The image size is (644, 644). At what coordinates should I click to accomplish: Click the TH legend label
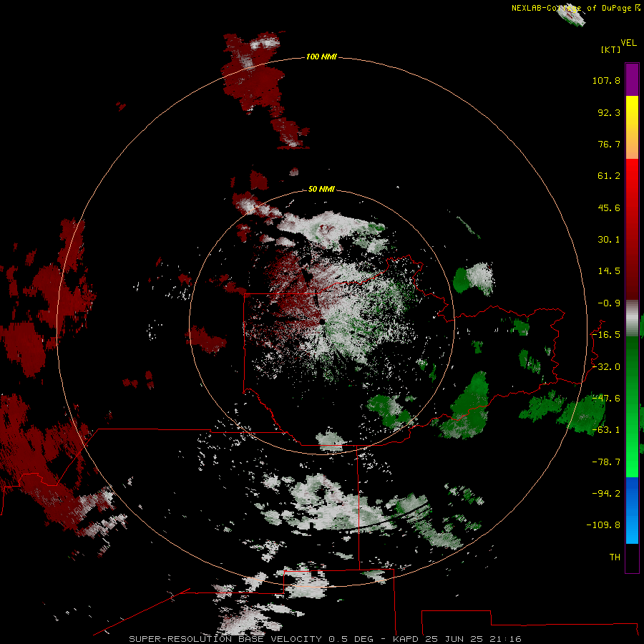click(x=615, y=557)
